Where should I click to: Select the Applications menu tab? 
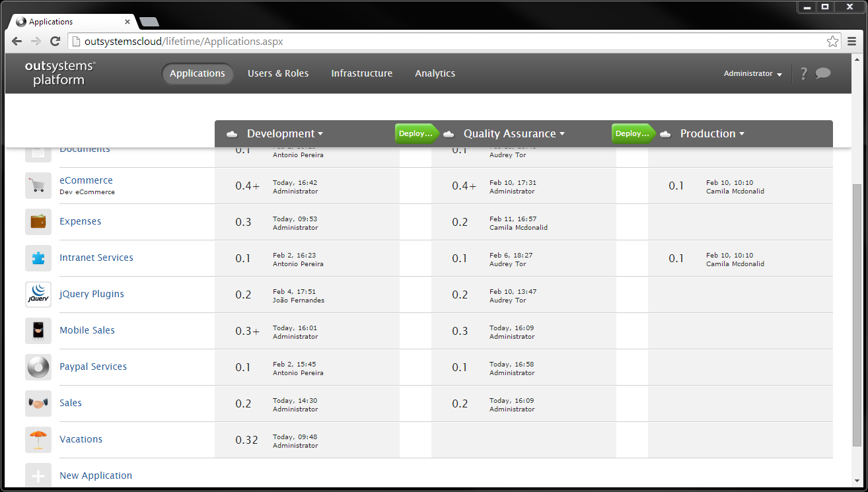pyautogui.click(x=198, y=73)
